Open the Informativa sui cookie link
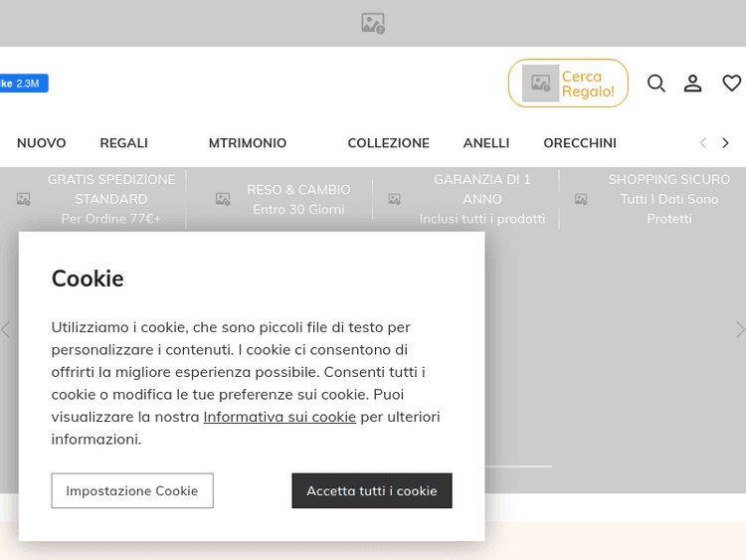The height and width of the screenshot is (560, 746). tap(280, 417)
